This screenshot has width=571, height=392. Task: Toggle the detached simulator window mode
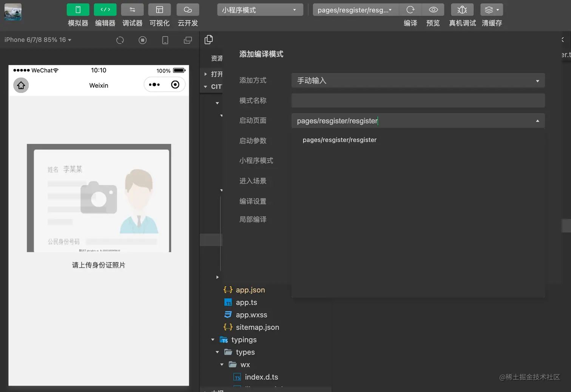click(188, 40)
